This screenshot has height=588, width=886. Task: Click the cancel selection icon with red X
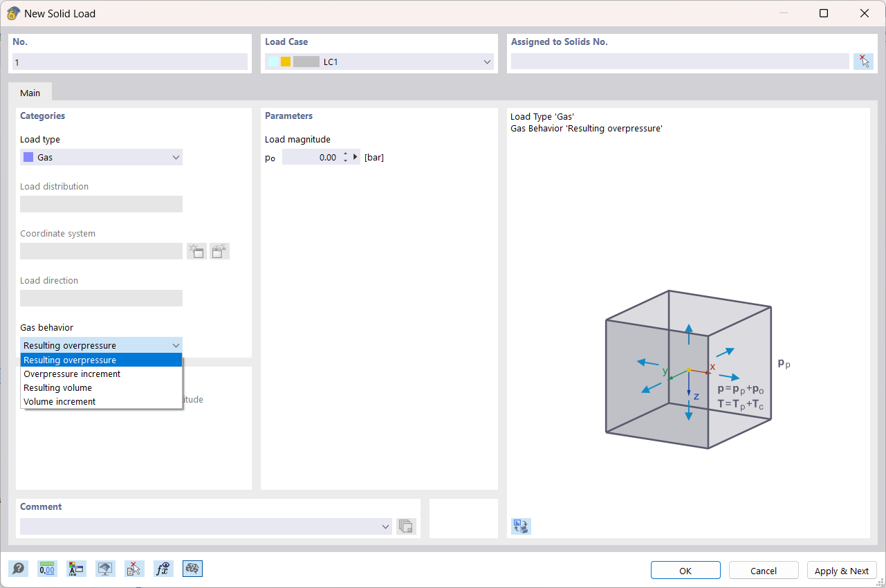134,569
